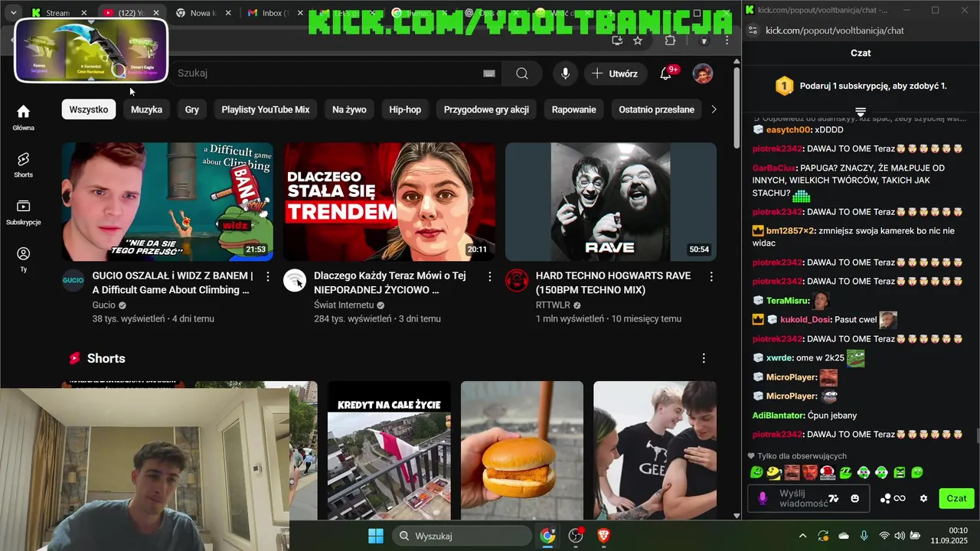Send message with green Czat button

pos(956,498)
